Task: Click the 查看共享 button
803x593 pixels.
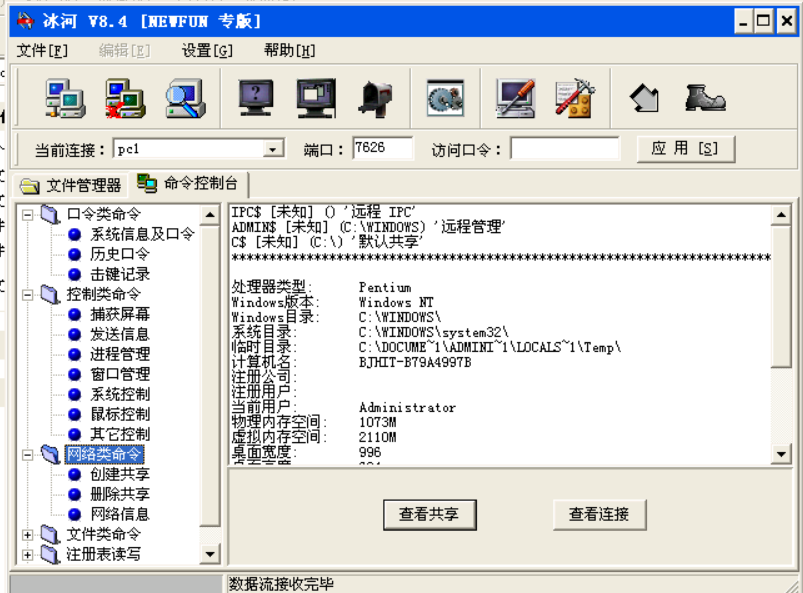Action: pos(429,515)
